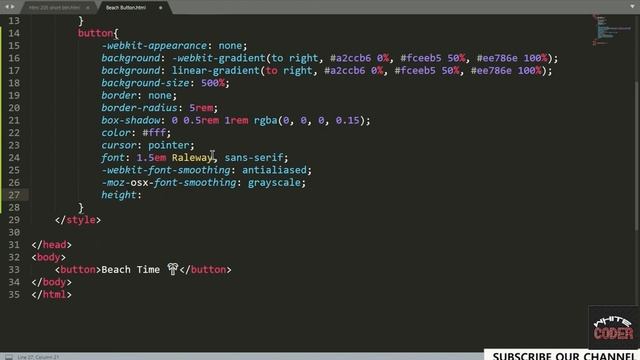Click '5rem' radius value on line 20
This screenshot has height=360, width=640.
coord(201,108)
